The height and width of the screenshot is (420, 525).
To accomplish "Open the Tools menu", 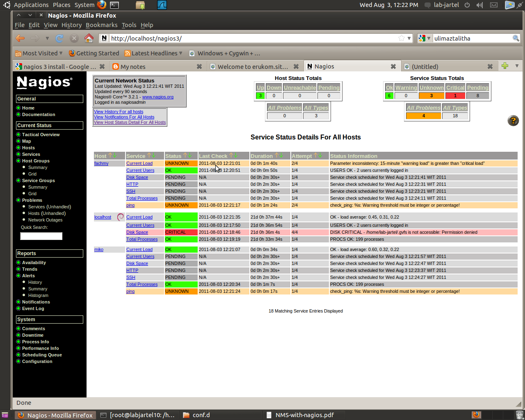I will [129, 25].
